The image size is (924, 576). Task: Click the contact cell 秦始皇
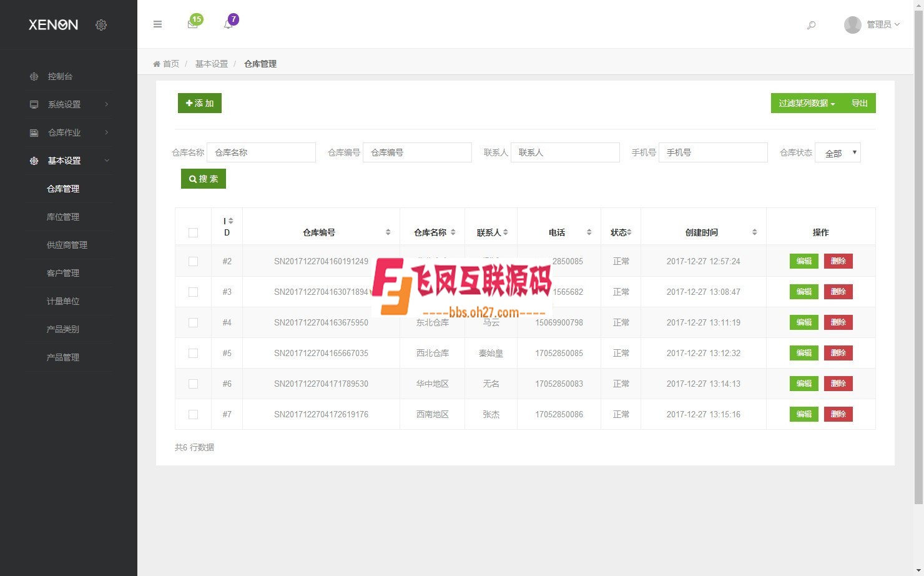491,353
